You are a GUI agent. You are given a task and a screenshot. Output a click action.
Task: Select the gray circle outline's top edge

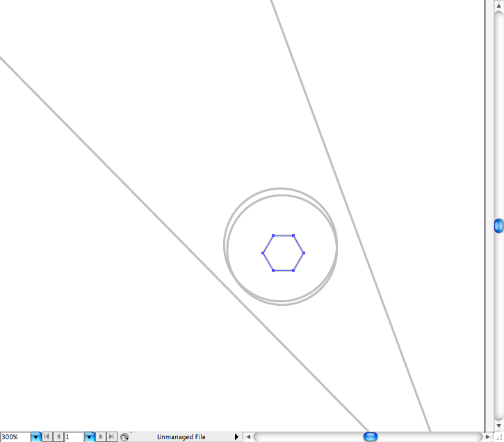(281, 188)
